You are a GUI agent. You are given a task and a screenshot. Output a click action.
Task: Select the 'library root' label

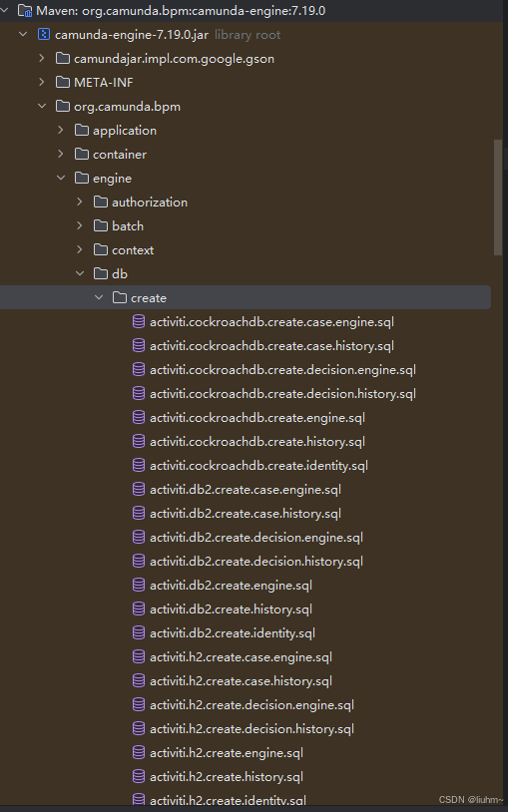point(248,35)
